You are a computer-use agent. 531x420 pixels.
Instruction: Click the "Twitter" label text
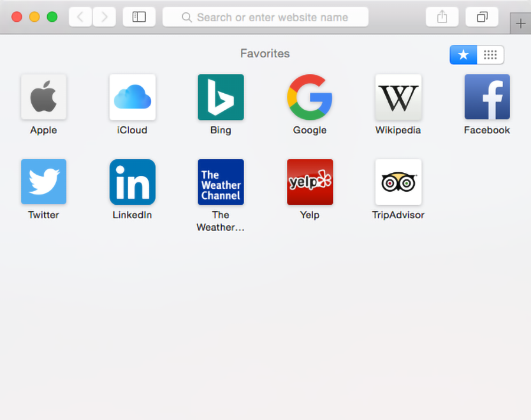click(x=43, y=215)
